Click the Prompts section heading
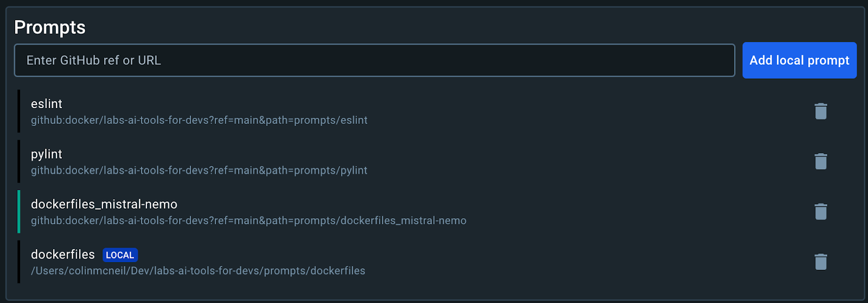 point(50,27)
